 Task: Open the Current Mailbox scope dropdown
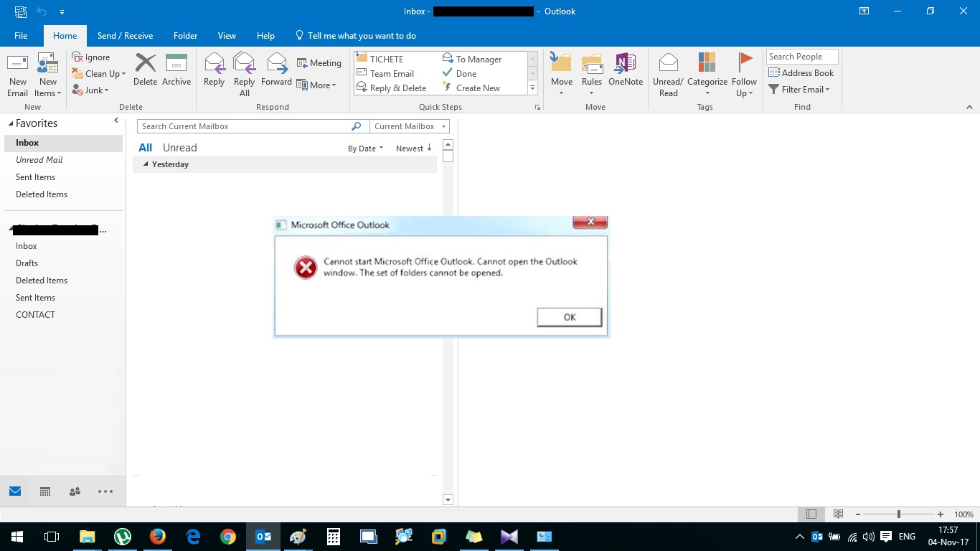click(x=410, y=126)
